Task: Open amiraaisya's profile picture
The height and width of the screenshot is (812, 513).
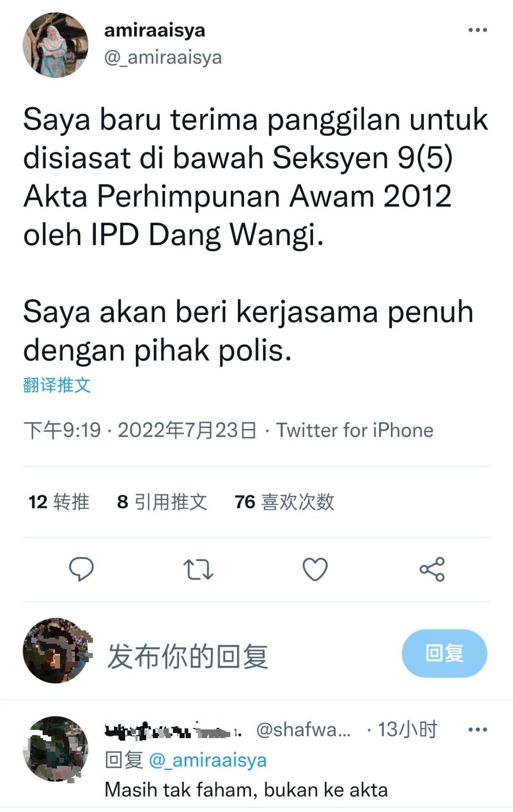Action: pyautogui.click(x=55, y=45)
